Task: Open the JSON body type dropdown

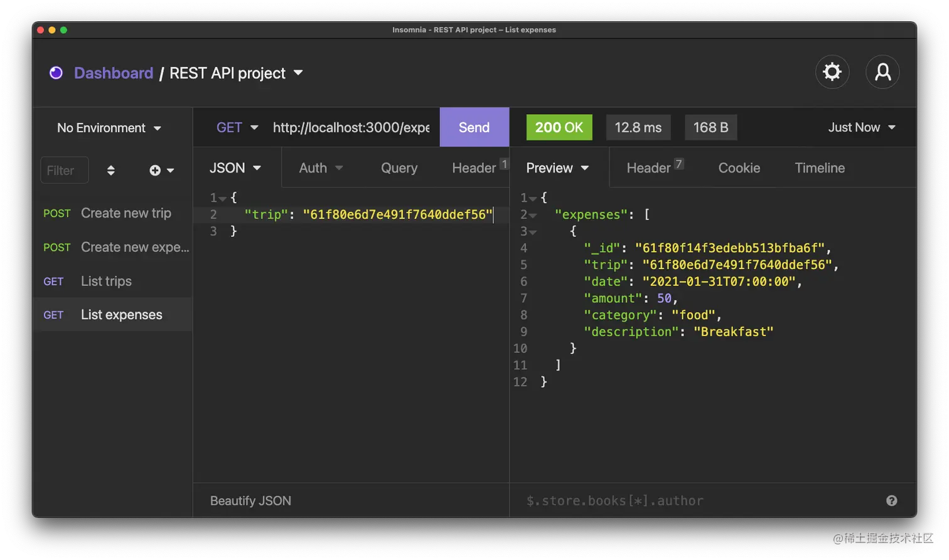Action: point(235,168)
